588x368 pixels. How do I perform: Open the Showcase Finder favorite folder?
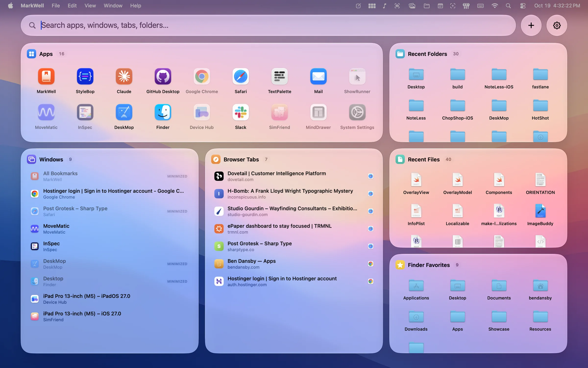coord(499,321)
